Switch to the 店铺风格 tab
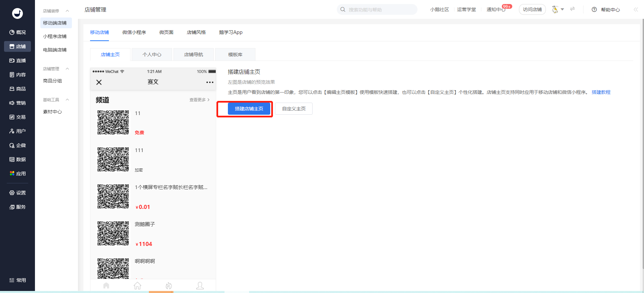The width and height of the screenshot is (644, 293). coord(196,32)
